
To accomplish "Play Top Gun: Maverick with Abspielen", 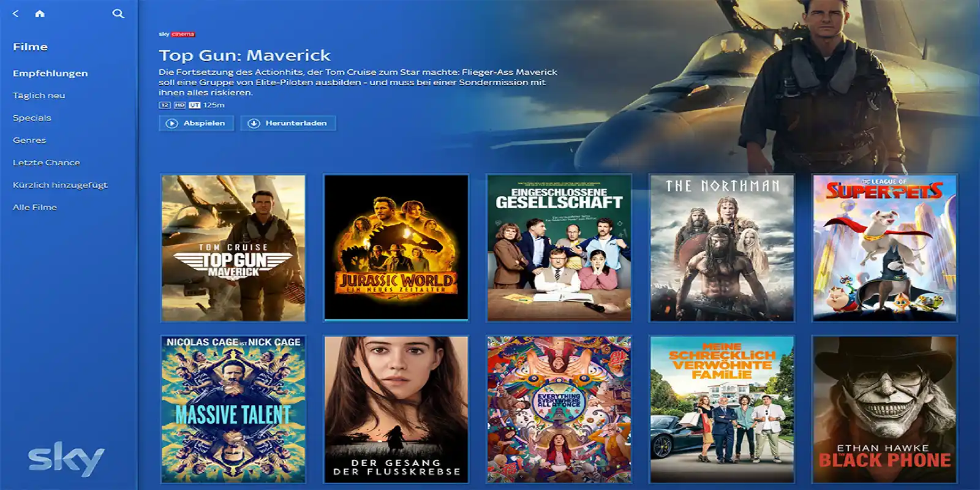I will (x=196, y=123).
